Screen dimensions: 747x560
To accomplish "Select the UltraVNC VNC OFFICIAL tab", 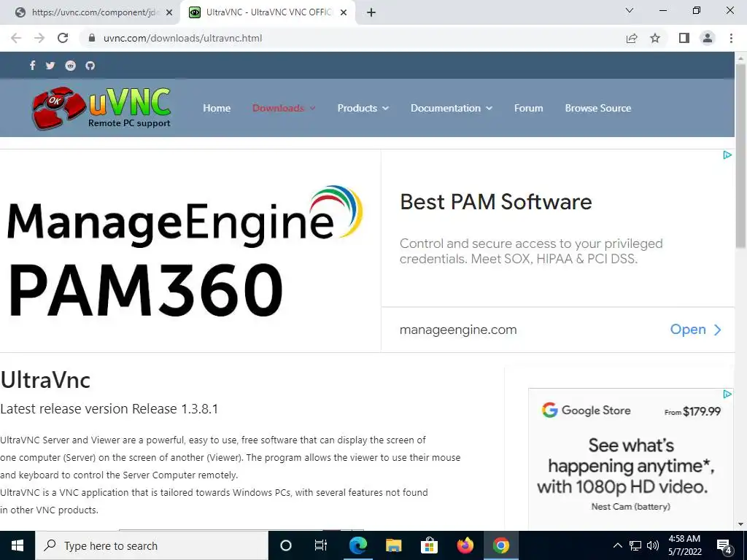I will pyautogui.click(x=268, y=12).
